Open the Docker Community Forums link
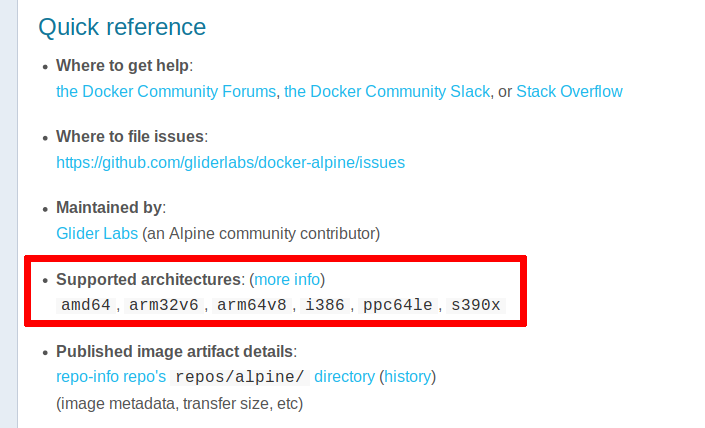Viewport: 705px width, 428px height. click(x=166, y=91)
